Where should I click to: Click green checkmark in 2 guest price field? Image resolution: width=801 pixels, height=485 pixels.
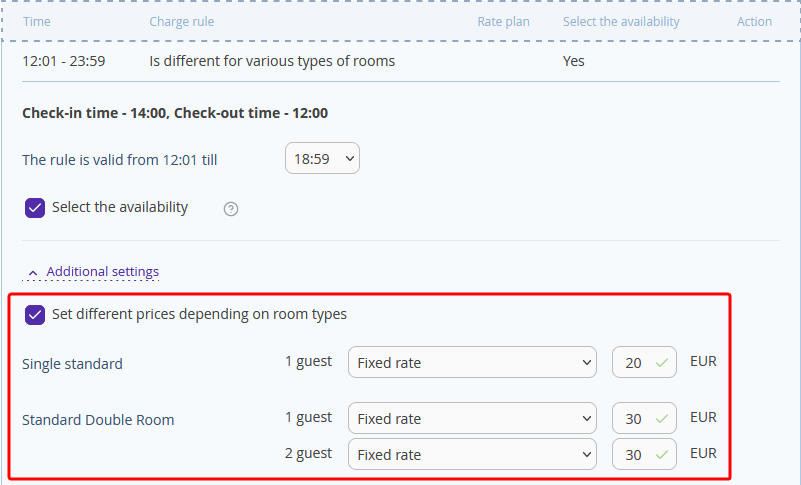tap(662, 454)
